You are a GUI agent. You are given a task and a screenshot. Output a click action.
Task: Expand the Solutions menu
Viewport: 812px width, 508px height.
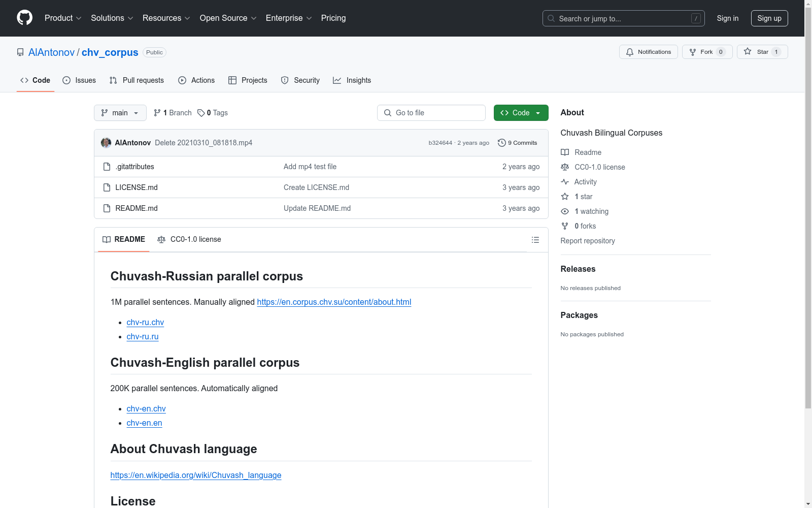(x=112, y=18)
